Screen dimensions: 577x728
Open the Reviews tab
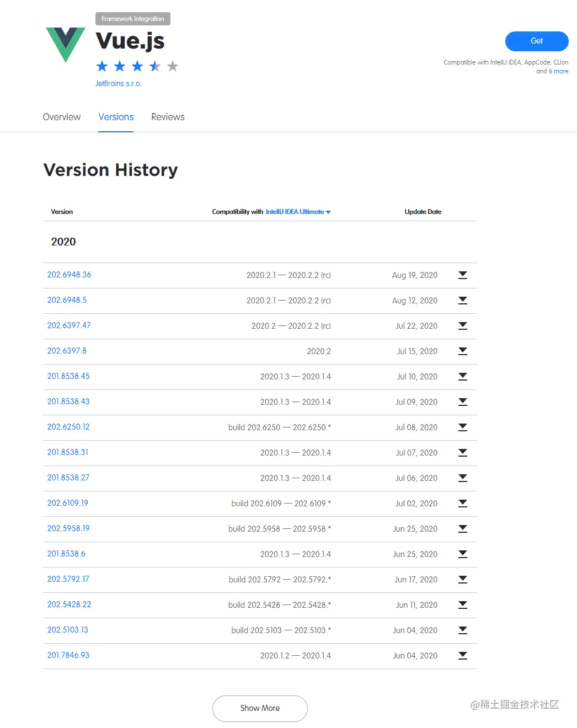coord(168,117)
